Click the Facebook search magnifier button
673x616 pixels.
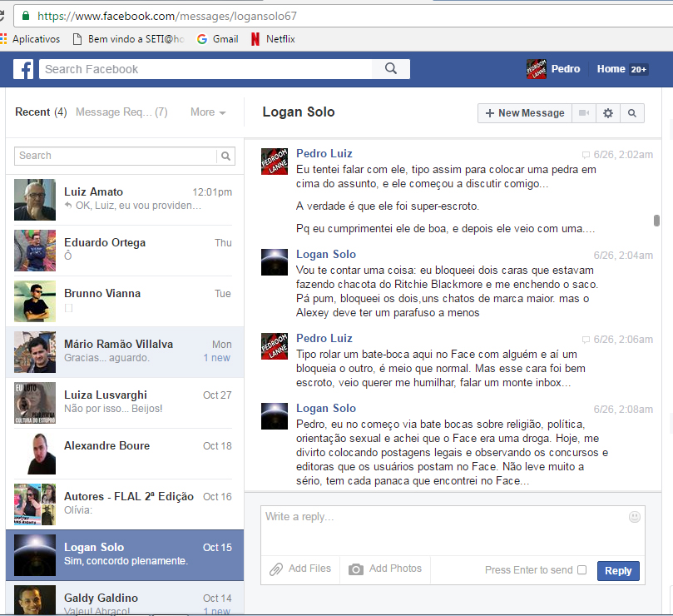point(391,69)
